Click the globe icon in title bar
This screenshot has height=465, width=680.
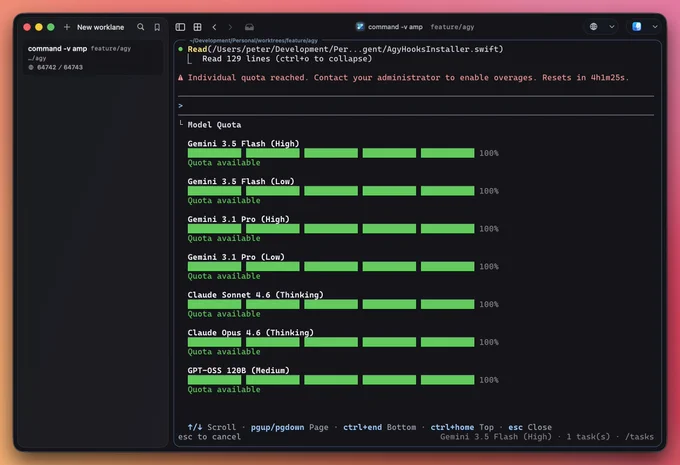[x=593, y=26]
